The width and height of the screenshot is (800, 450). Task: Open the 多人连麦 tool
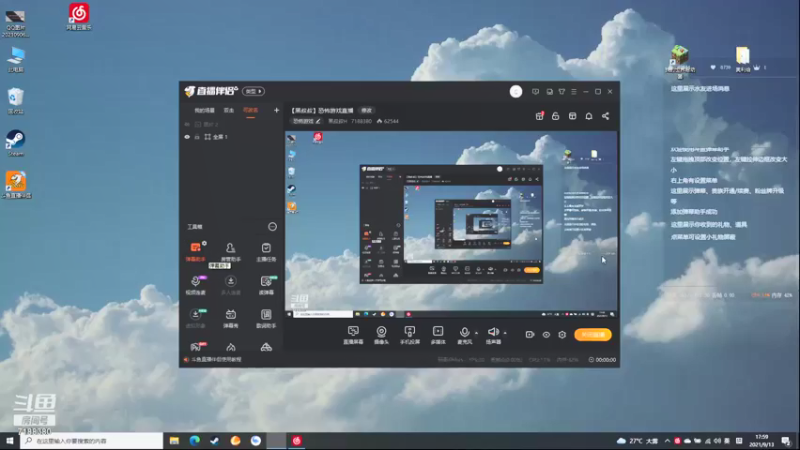coord(231,285)
